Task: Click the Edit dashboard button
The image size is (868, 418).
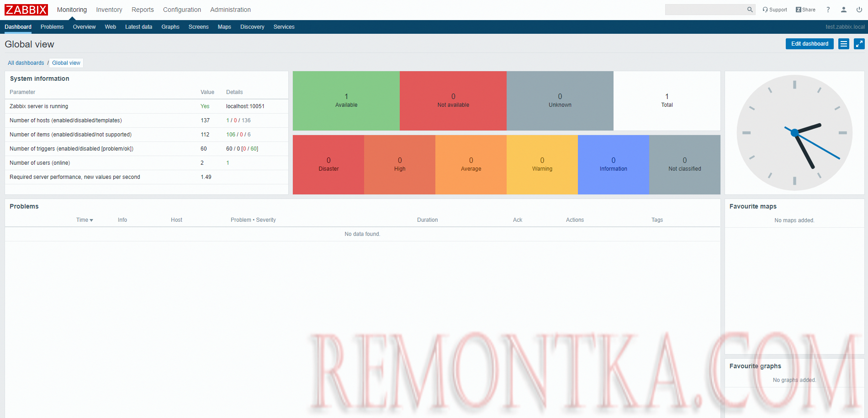Action: [x=810, y=44]
